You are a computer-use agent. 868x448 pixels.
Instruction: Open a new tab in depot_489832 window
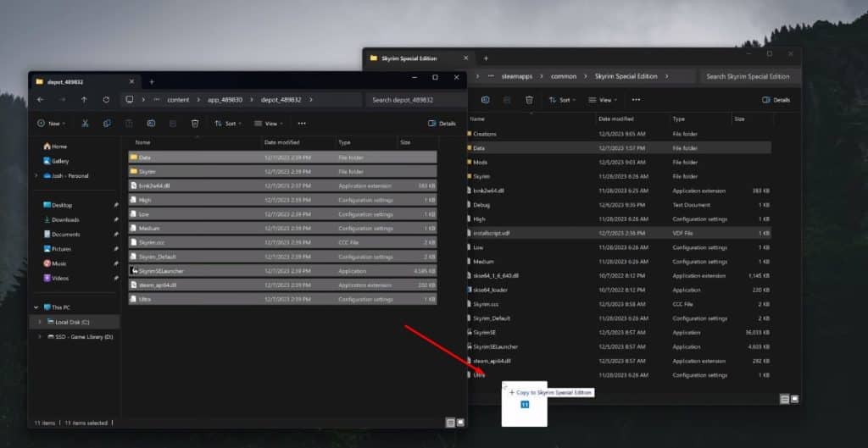click(x=152, y=82)
